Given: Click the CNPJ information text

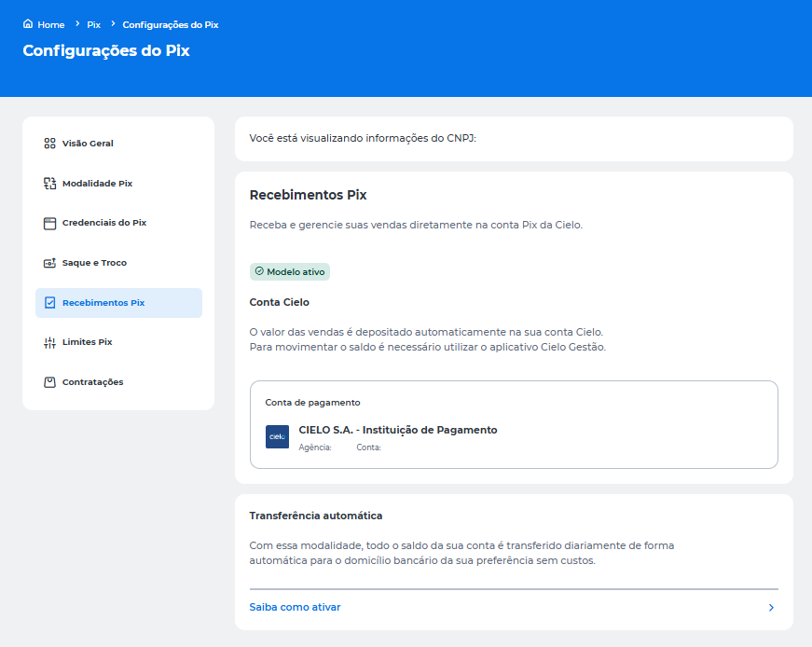Looking at the screenshot, I should coord(363,138).
